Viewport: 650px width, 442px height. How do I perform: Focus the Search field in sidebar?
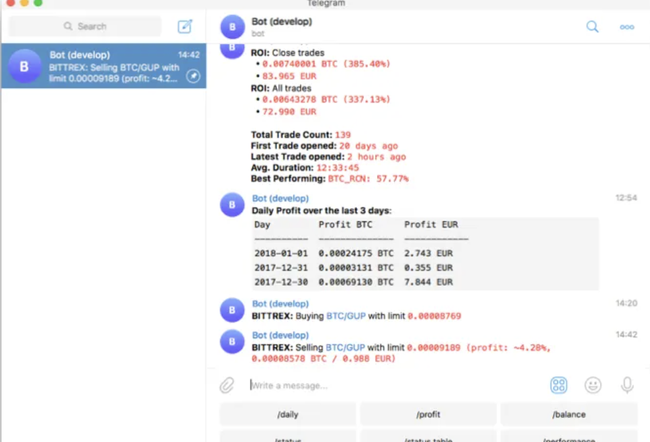tap(85, 27)
